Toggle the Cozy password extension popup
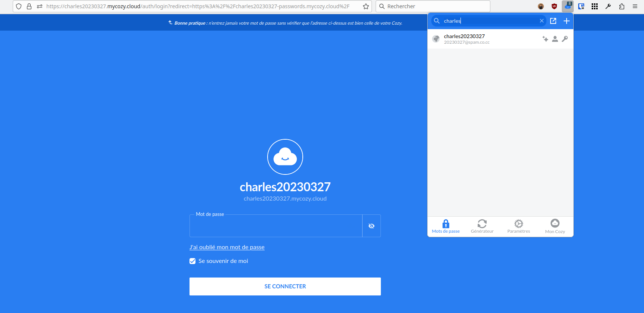 [567, 6]
